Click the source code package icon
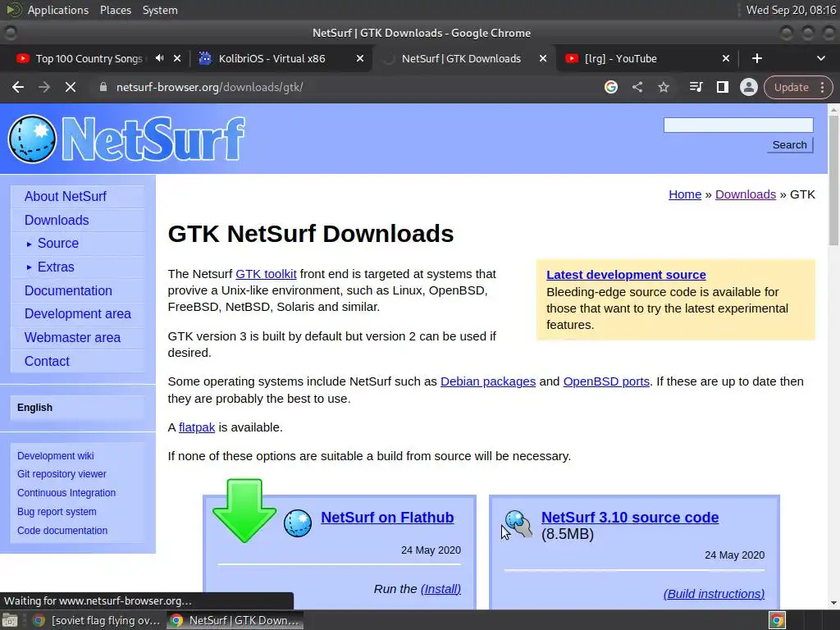840x630 pixels. 518,523
